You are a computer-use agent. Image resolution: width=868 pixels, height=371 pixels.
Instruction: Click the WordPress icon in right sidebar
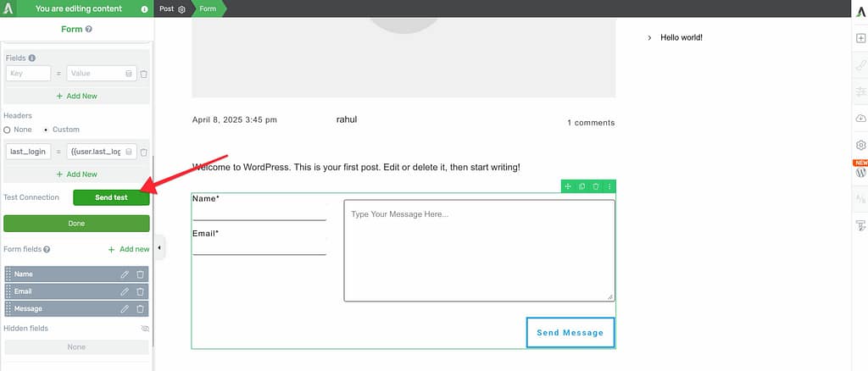tap(860, 172)
